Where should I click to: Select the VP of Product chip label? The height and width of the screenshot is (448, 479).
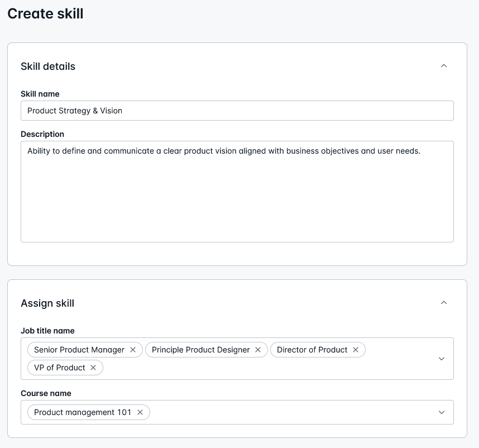click(x=60, y=368)
